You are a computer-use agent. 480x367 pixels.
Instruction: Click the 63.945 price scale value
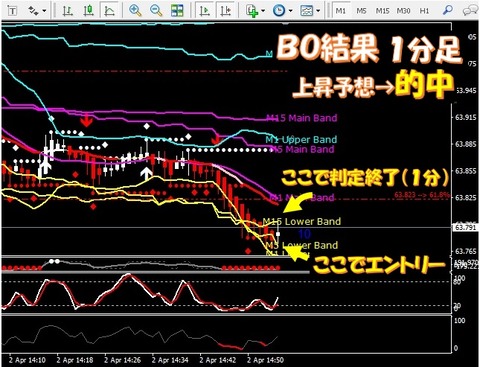coord(467,90)
